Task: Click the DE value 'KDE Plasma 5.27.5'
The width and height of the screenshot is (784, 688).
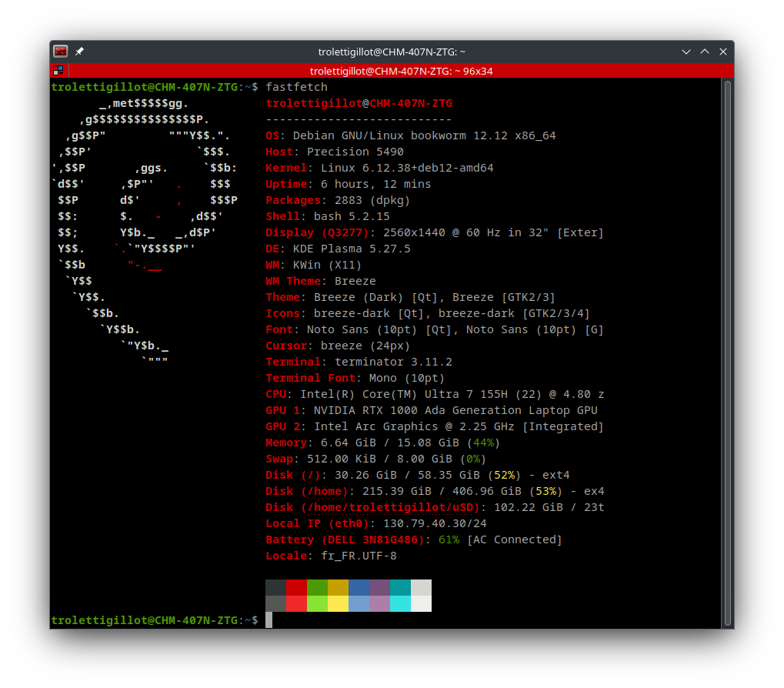Action: (x=352, y=249)
